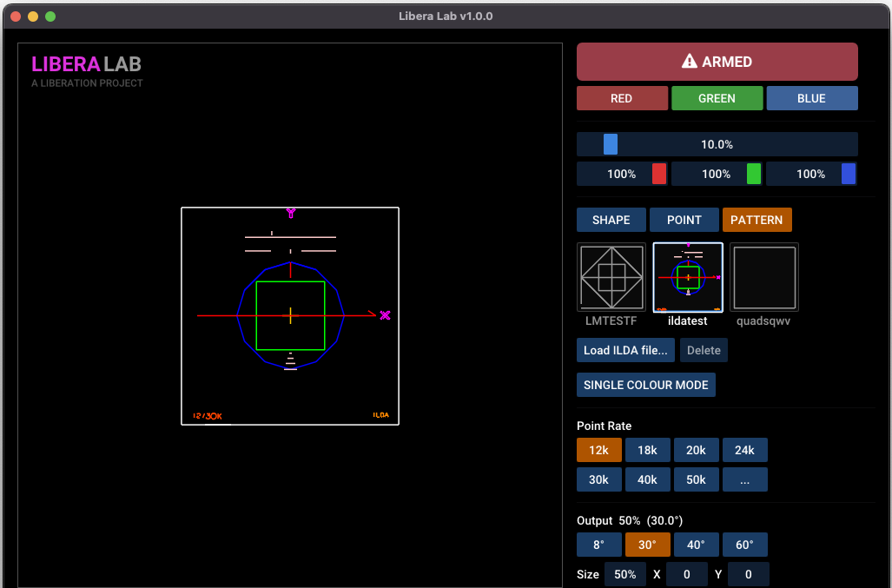Click the green 100% intensity slider
This screenshot has height=588, width=892.
pyautogui.click(x=717, y=174)
